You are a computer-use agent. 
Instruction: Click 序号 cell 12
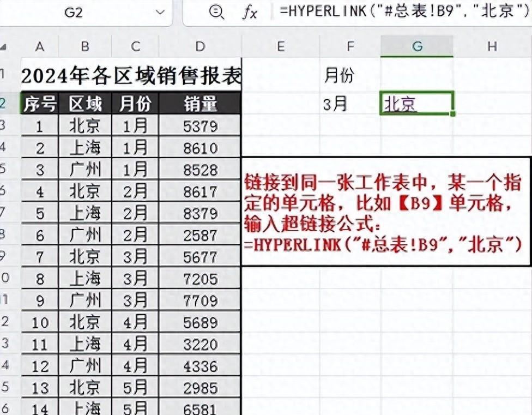(40, 366)
